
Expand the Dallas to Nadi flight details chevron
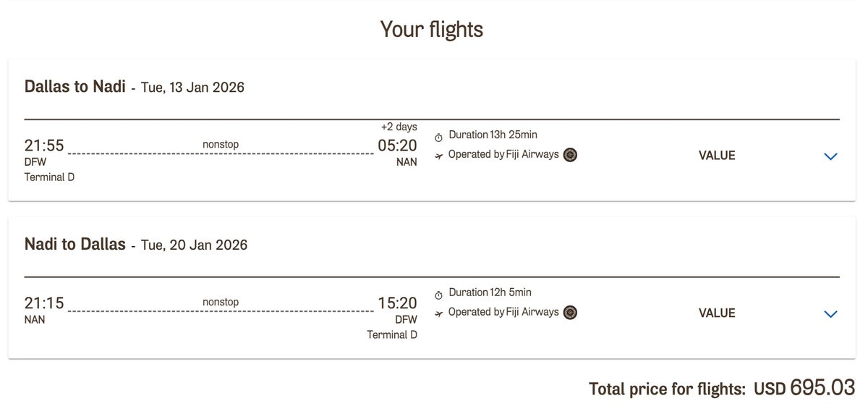coord(830,156)
